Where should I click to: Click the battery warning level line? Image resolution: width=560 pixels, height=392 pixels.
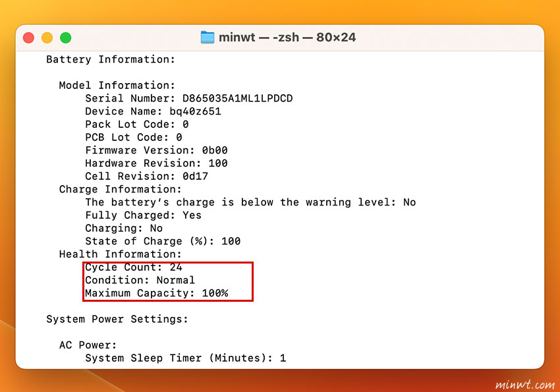tap(250, 202)
